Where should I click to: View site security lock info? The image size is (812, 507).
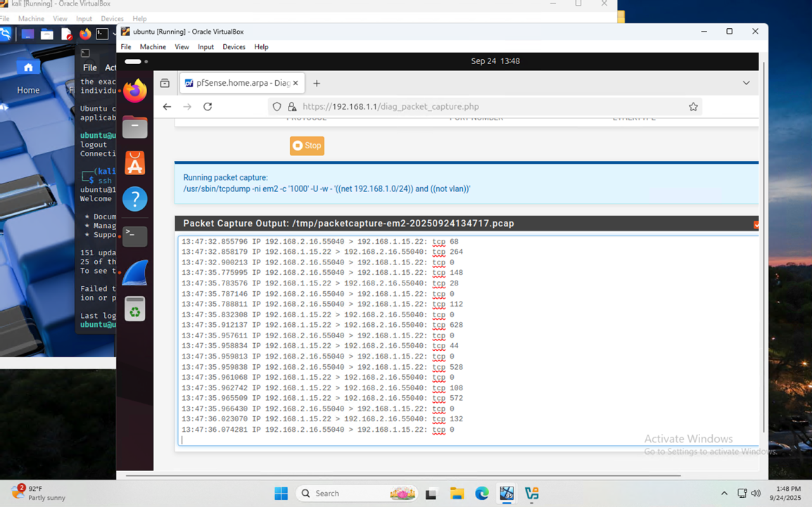pos(292,107)
